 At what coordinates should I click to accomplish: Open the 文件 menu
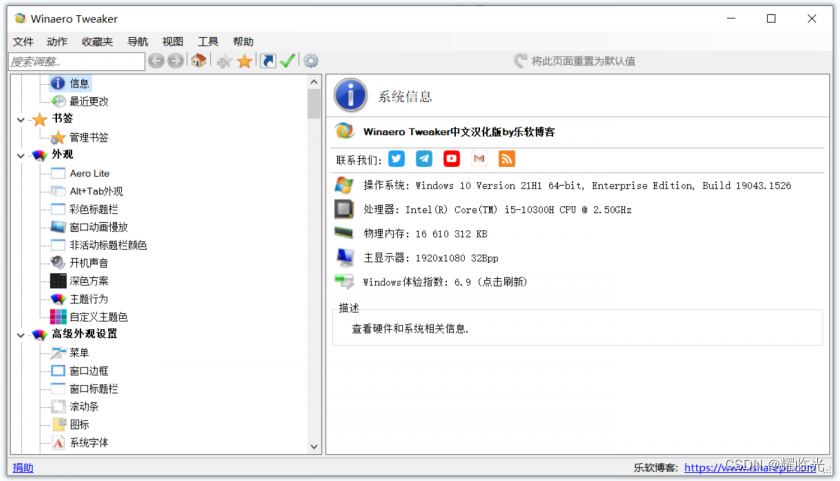pyautogui.click(x=23, y=41)
